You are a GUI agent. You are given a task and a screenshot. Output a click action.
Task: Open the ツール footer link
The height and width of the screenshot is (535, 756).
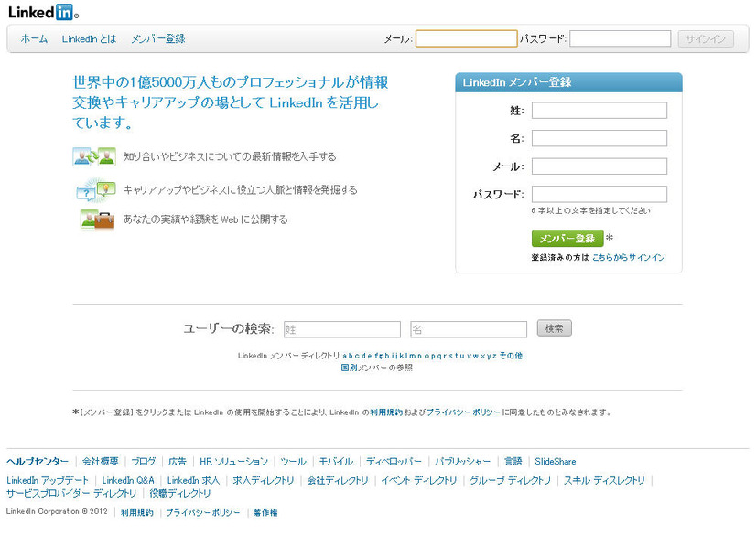[293, 462]
